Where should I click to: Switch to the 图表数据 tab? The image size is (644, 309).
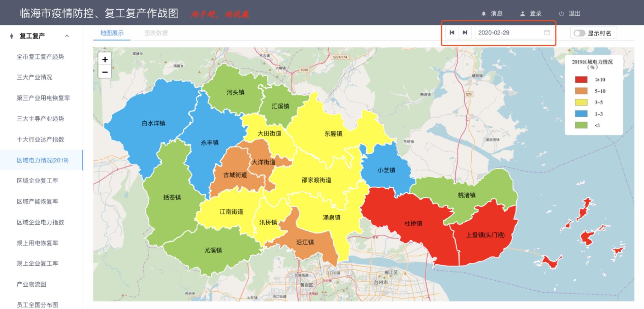[156, 33]
